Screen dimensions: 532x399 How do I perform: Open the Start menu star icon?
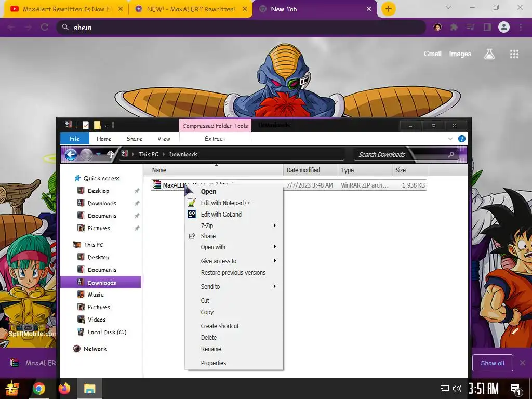[13, 389]
